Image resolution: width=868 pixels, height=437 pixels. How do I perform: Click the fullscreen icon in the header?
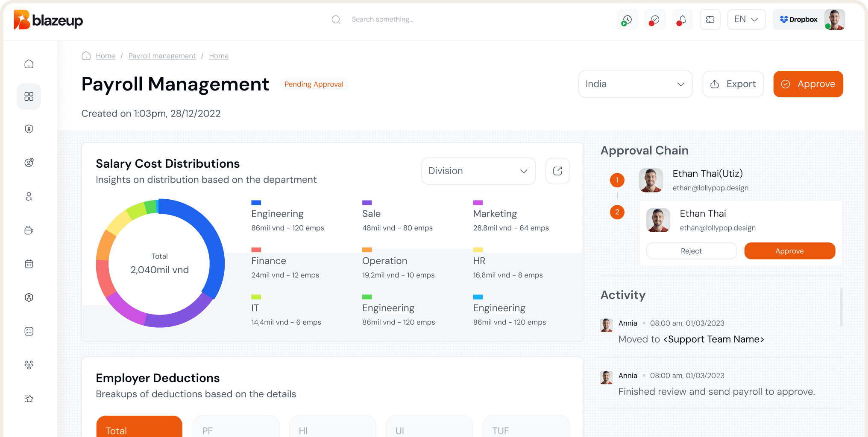[710, 20]
